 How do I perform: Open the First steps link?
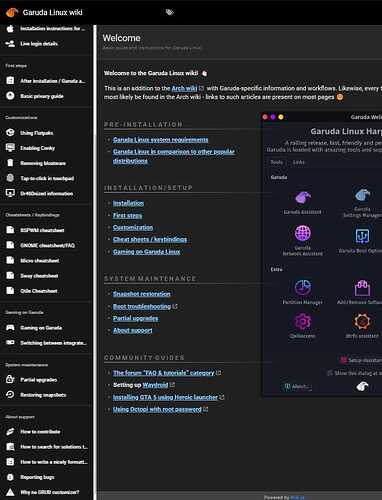pyautogui.click(x=127, y=215)
